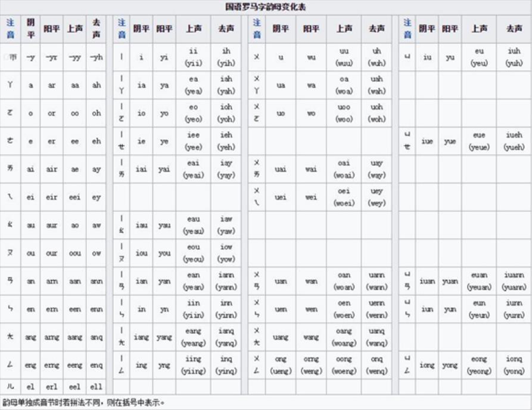Click the "oa (woa)" cell
532x410 pixels.
point(344,85)
